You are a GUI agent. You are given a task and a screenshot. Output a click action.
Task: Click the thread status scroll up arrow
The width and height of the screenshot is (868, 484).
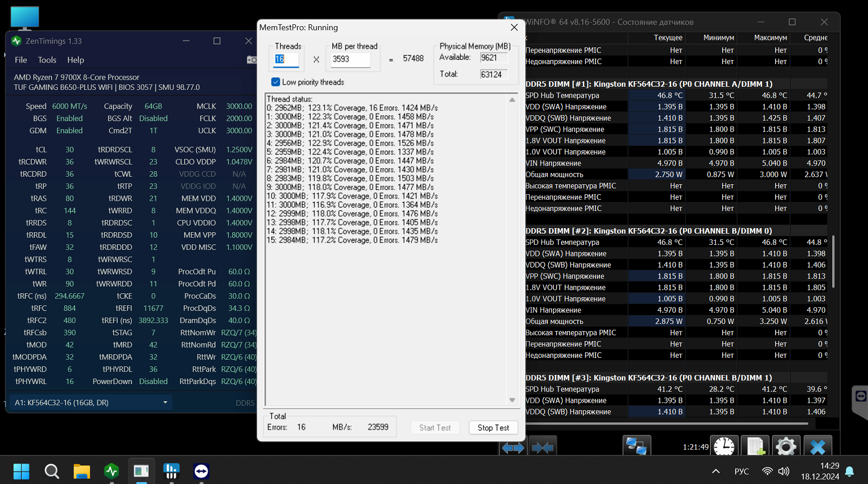(x=512, y=100)
